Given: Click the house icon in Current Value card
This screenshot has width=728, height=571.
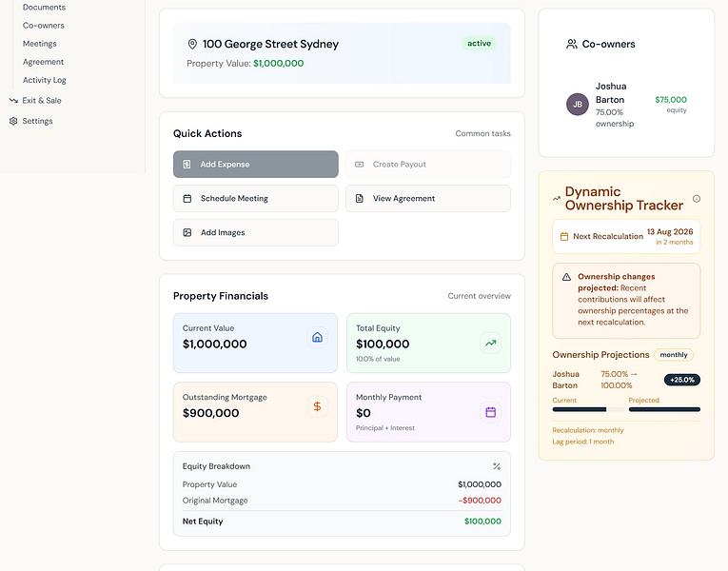Looking at the screenshot, I should (x=317, y=337).
